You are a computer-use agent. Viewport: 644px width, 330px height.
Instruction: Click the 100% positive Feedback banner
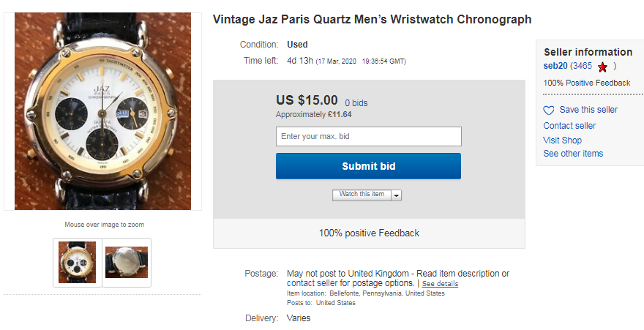coord(369,233)
